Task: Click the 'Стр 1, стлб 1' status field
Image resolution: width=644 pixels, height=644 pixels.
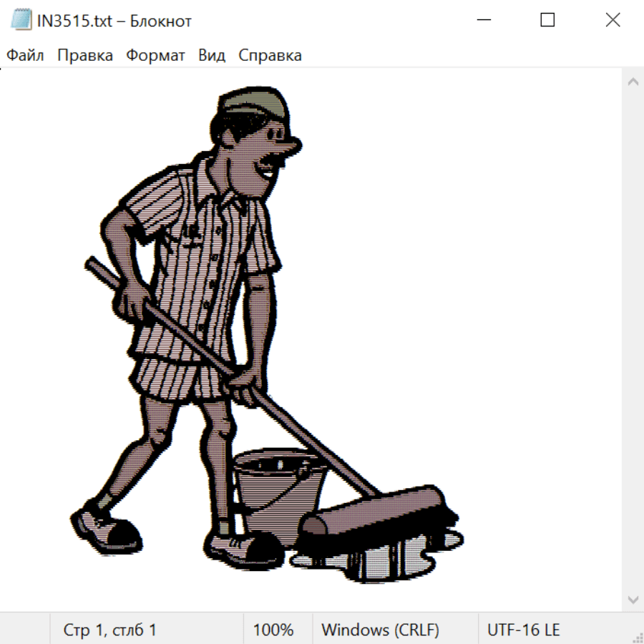Action: [109, 630]
